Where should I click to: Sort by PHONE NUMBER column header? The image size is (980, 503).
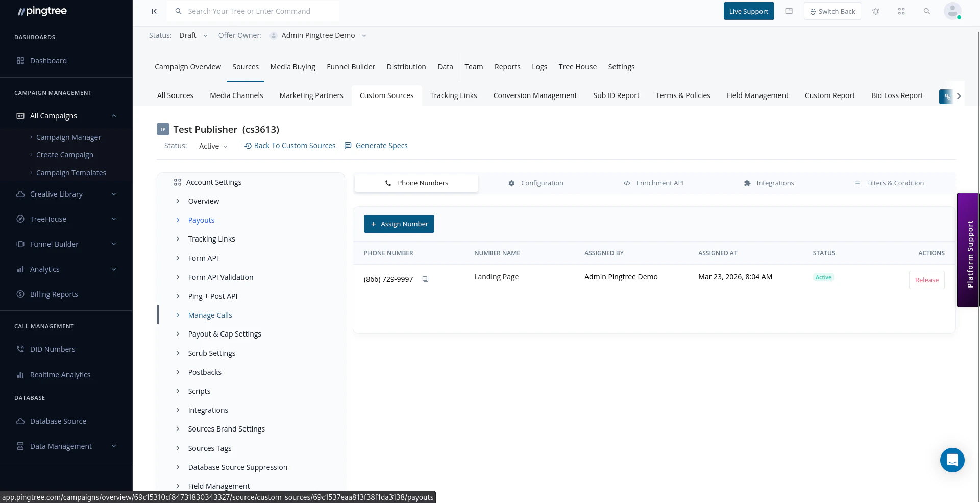(388, 253)
